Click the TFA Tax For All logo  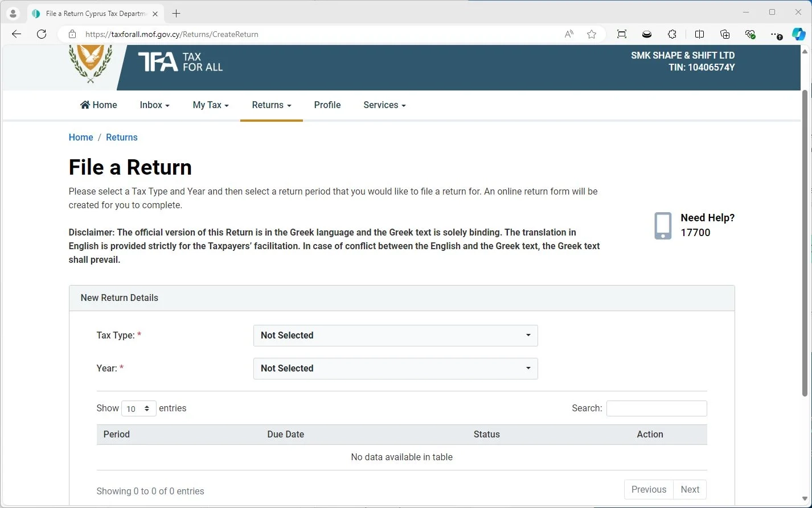click(180, 63)
